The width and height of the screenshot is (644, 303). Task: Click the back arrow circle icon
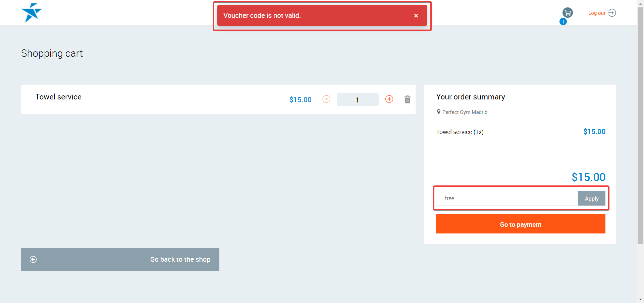33,259
